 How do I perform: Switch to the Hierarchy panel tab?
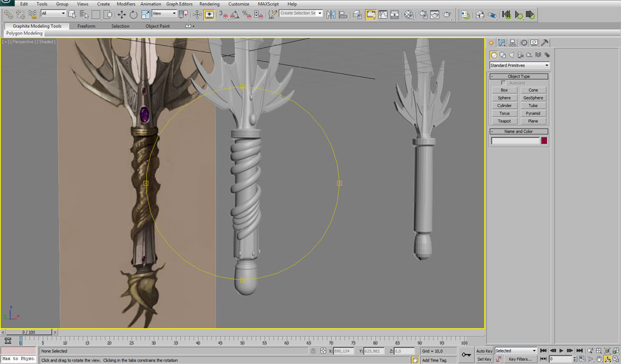[512, 43]
